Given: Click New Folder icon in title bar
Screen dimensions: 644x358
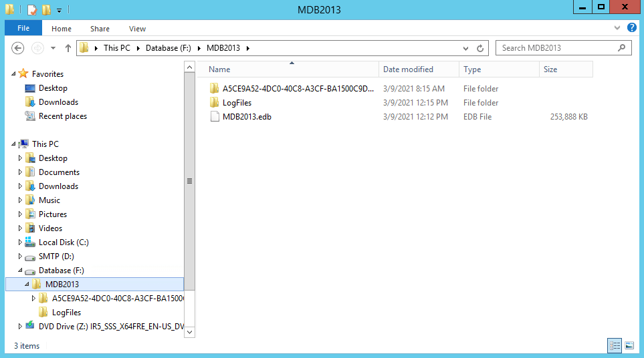Looking at the screenshot, I should click(x=45, y=10).
